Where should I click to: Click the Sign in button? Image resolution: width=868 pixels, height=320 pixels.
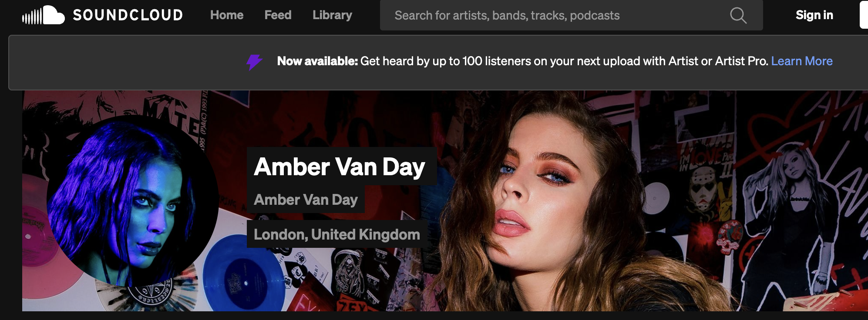(x=814, y=15)
